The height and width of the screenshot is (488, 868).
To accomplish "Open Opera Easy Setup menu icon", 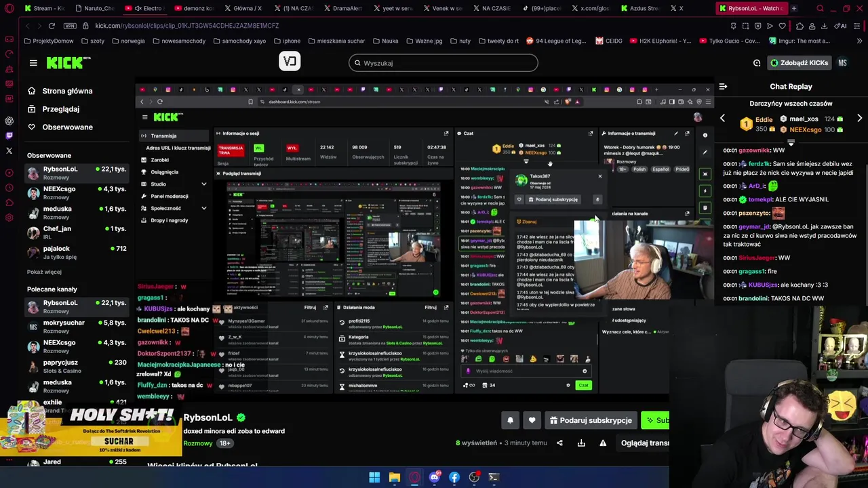I will pyautogui.click(x=858, y=26).
